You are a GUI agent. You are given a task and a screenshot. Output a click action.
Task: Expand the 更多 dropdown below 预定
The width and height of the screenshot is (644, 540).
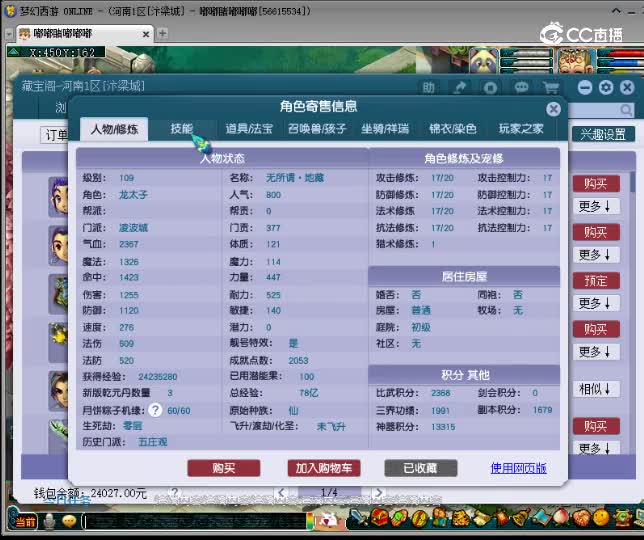click(x=596, y=303)
